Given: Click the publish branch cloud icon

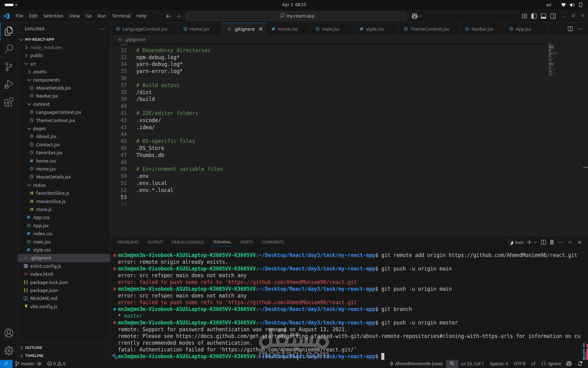Looking at the screenshot, I should (x=39, y=364).
